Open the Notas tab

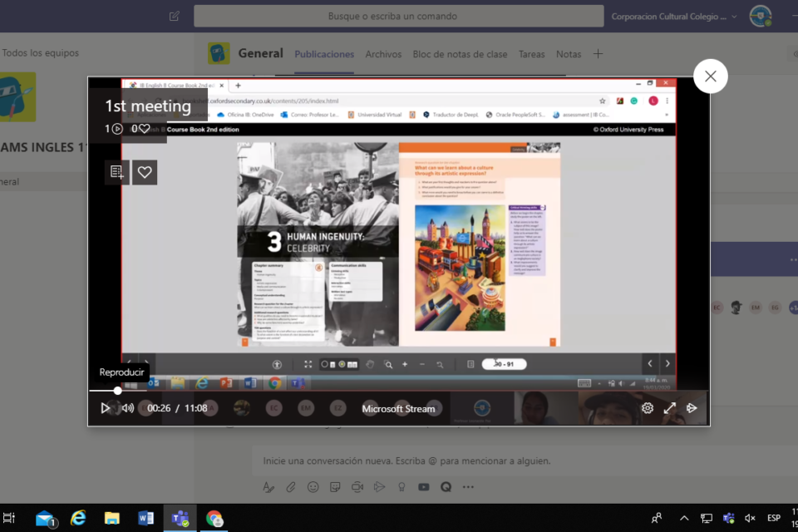(x=569, y=54)
